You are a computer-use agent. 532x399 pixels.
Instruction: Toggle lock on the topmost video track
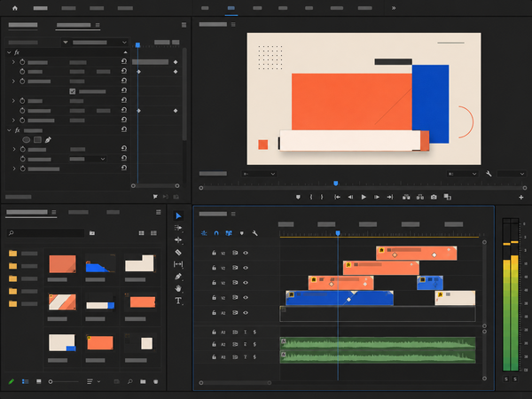pos(214,253)
